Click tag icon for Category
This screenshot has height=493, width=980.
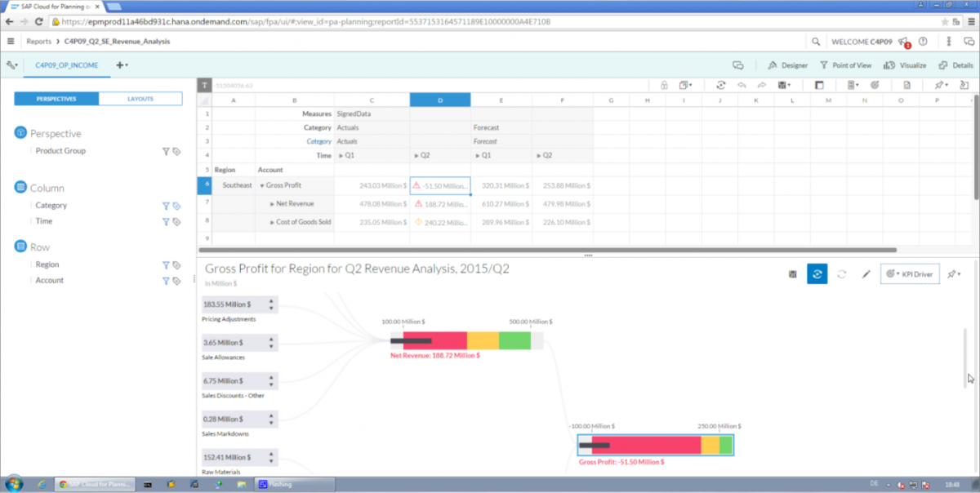coord(176,206)
